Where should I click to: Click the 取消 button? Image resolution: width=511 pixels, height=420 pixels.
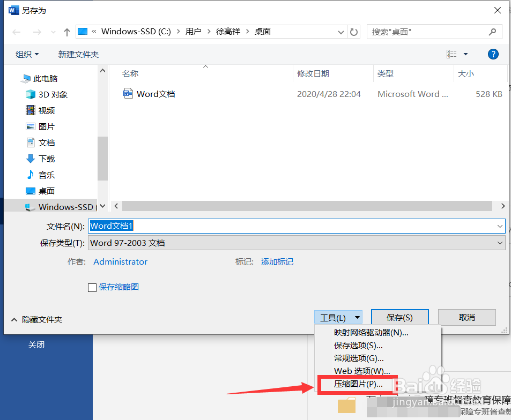[466, 318]
